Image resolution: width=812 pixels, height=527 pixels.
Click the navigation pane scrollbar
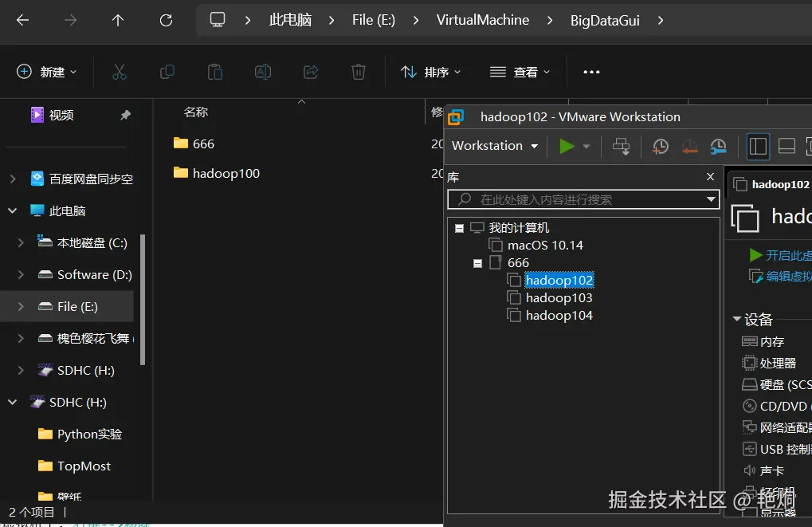pyautogui.click(x=143, y=300)
